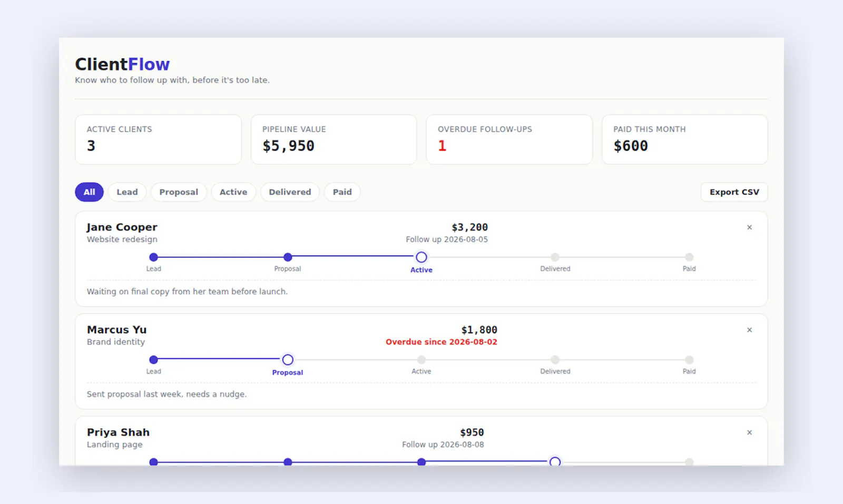Image resolution: width=843 pixels, height=504 pixels.
Task: Open the Active Clients stat card
Action: 158,140
